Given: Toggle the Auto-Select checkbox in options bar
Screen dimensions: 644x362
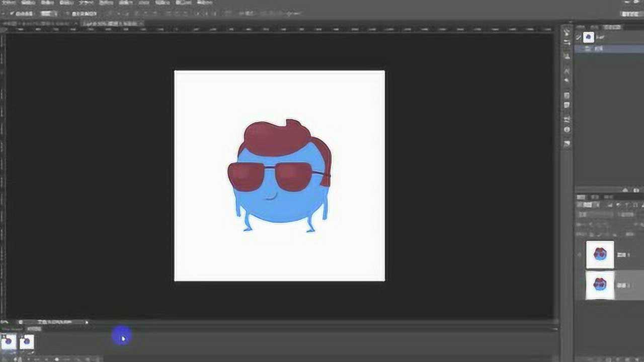Looking at the screenshot, I should coord(12,13).
